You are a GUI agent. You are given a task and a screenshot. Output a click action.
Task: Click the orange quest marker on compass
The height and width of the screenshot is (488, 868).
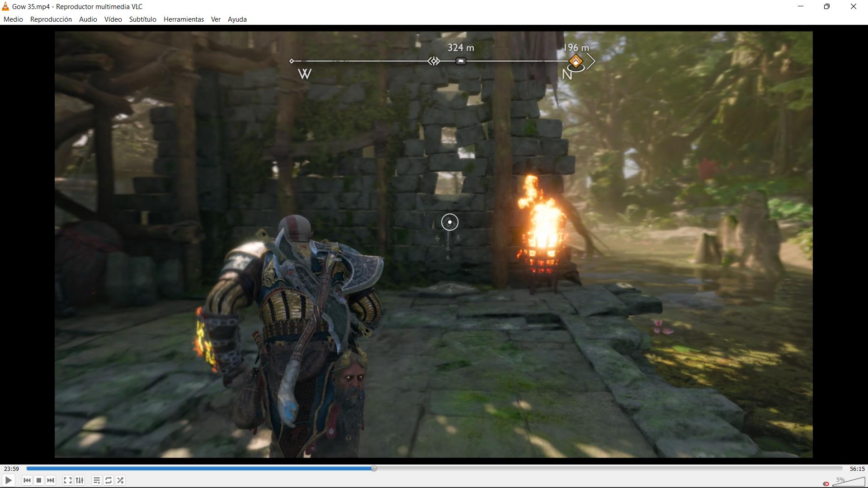(x=576, y=61)
